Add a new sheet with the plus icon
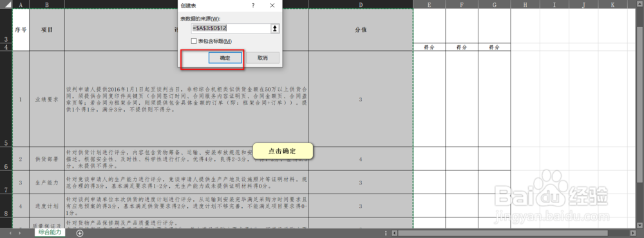Image resolution: width=644 pixels, height=238 pixels. coord(80,233)
